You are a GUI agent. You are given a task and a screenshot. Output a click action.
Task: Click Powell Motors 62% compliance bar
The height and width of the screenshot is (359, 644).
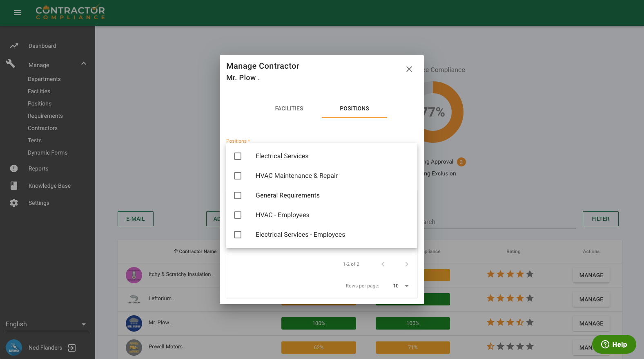click(x=319, y=348)
